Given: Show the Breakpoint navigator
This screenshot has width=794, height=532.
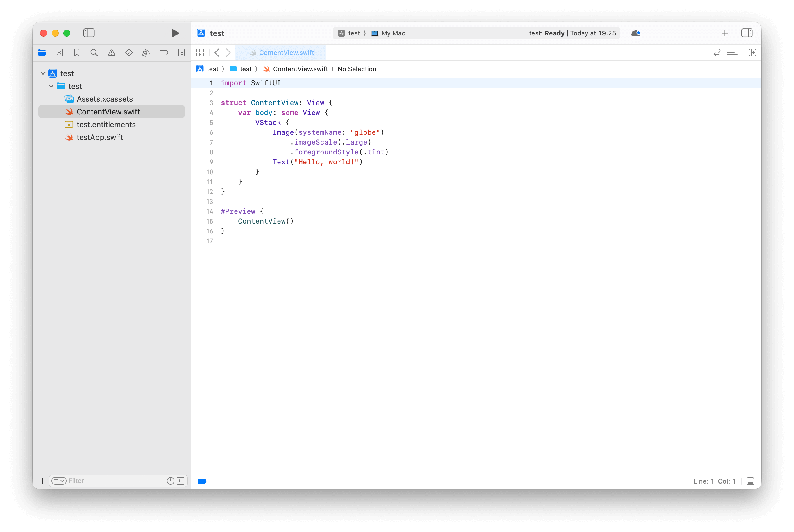Looking at the screenshot, I should click(x=164, y=53).
